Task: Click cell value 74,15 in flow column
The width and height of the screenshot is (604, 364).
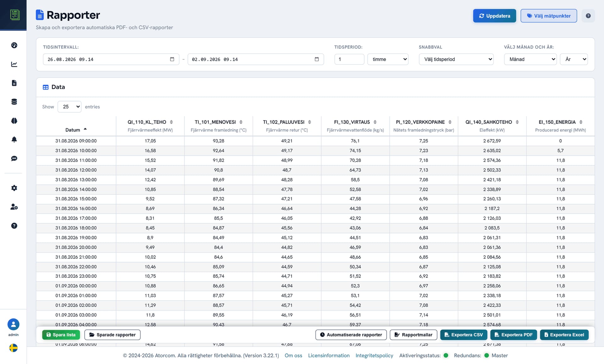Action: (355, 151)
